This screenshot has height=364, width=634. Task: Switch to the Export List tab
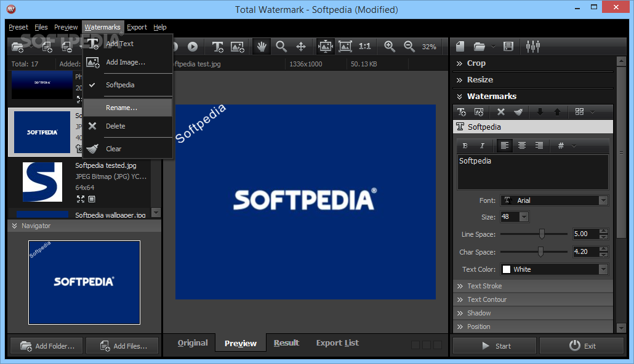tap(337, 343)
